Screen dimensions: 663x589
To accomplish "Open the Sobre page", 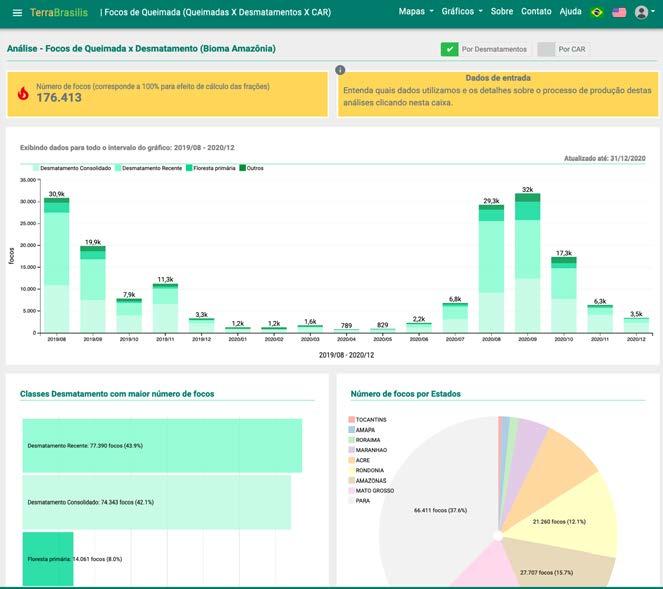I will tap(501, 11).
